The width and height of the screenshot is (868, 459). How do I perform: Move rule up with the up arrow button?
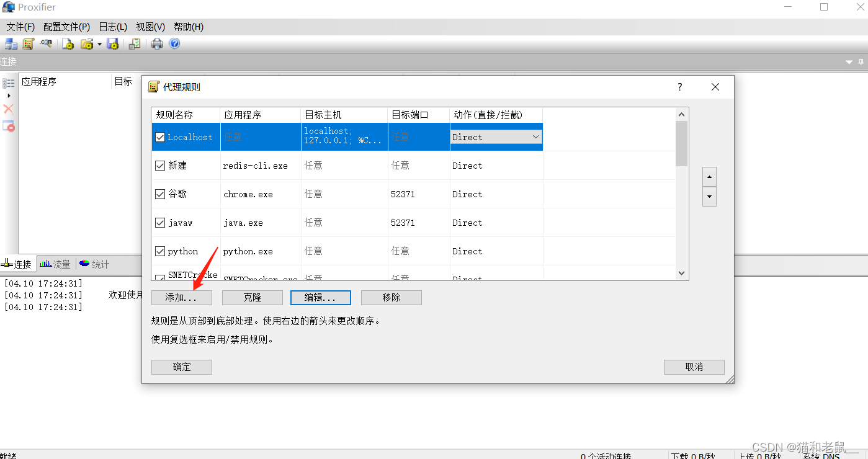point(709,177)
